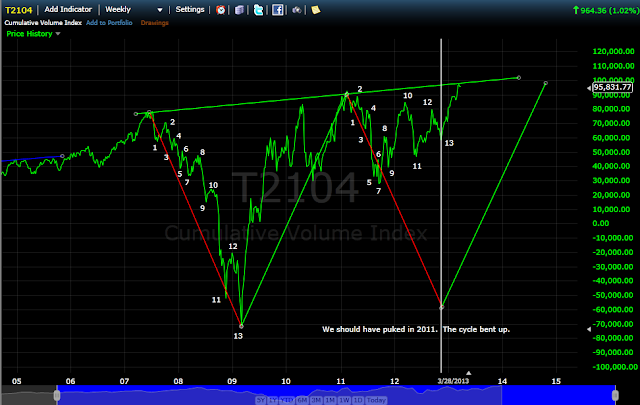Click the -100,000.00 axis label
640x405 pixels.
pos(615,367)
